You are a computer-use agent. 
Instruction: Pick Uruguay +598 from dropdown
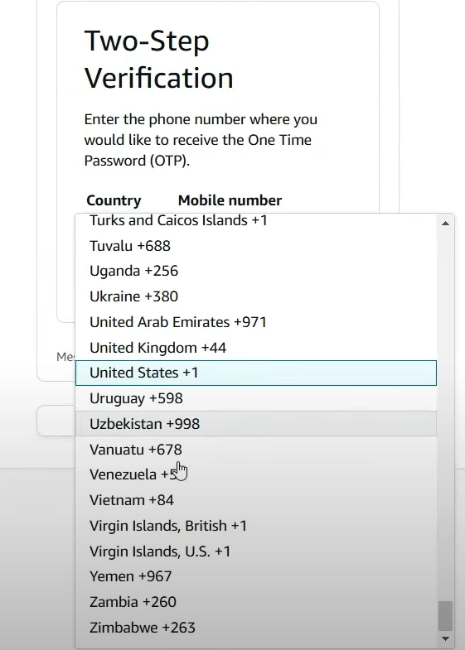coord(256,398)
